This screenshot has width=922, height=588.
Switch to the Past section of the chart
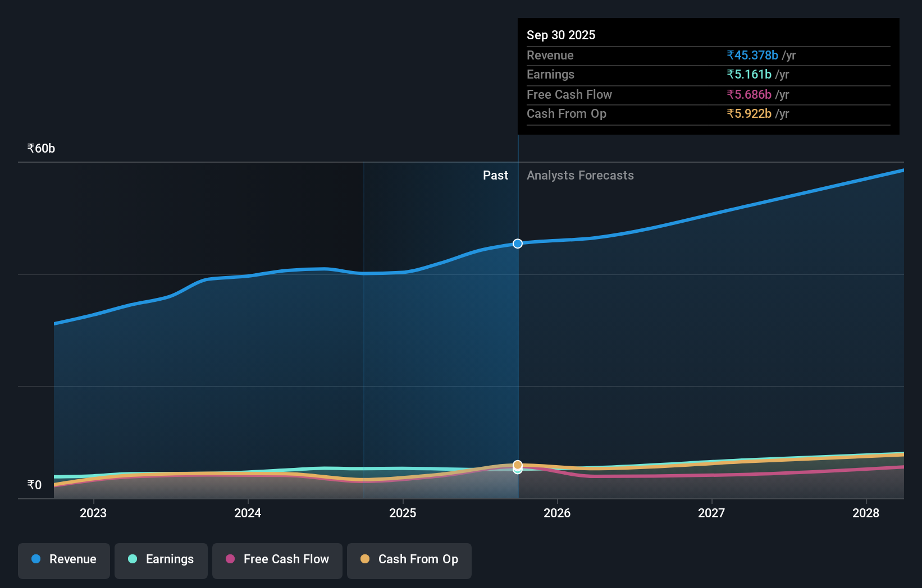click(495, 175)
